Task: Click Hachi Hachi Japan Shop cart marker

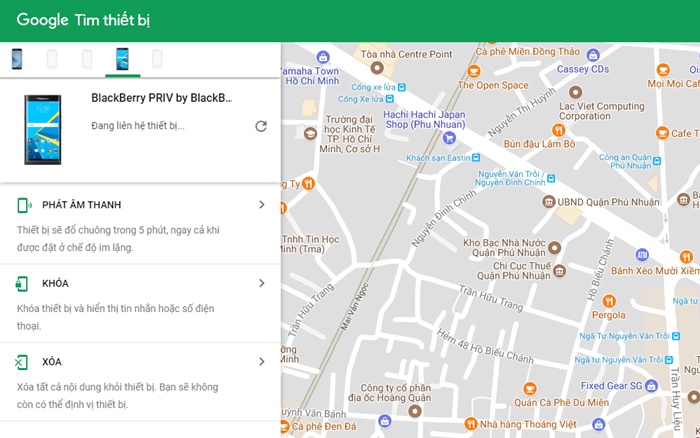Action: (449, 138)
